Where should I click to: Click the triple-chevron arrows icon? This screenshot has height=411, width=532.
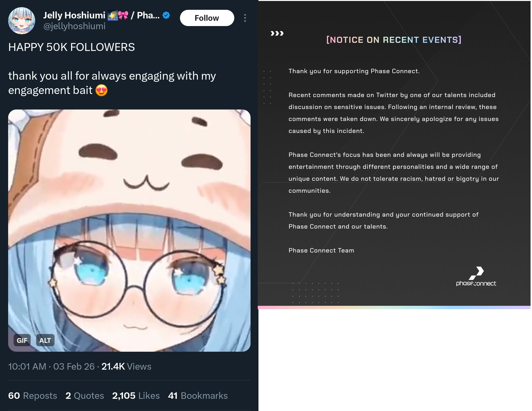click(277, 33)
